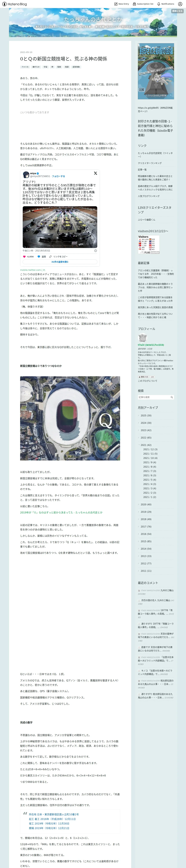This screenshot has height=868, width=186.
Task: Copy link on the embedded tweet
Action: coord(58,256)
